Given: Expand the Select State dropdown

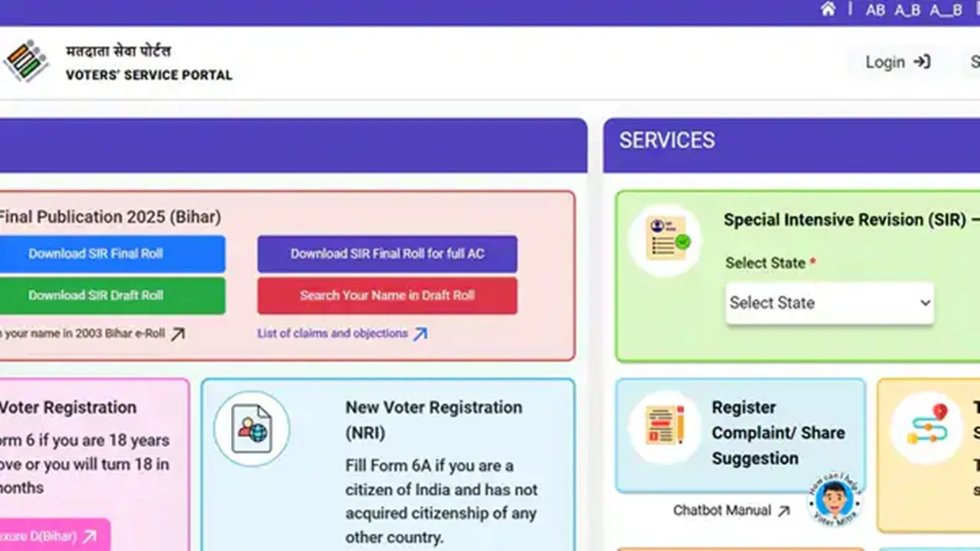Looking at the screenshot, I should click(830, 303).
